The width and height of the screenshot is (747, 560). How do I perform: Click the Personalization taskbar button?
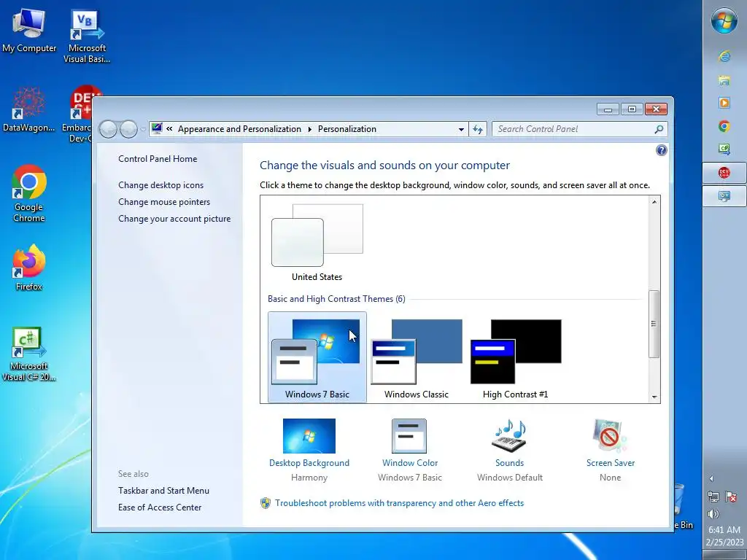click(724, 195)
